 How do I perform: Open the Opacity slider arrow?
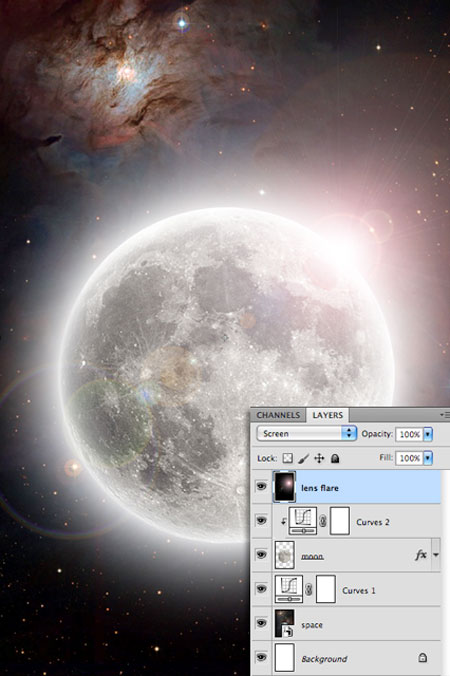click(x=428, y=434)
